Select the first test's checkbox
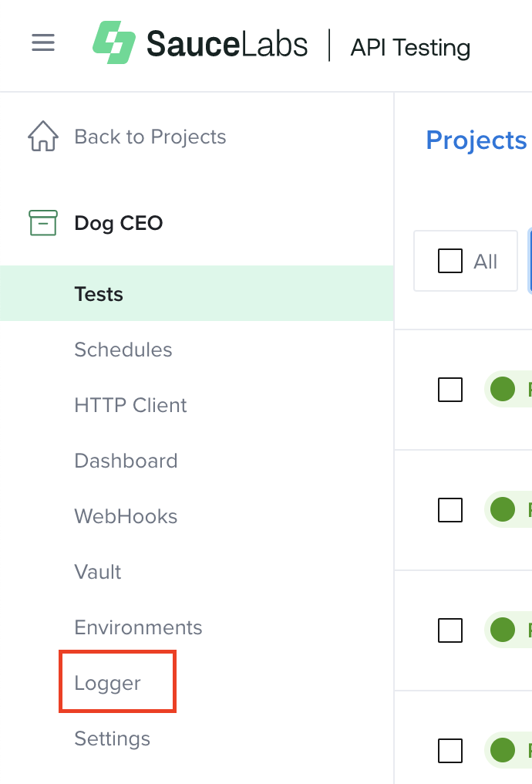The height and width of the screenshot is (784, 532). (450, 390)
